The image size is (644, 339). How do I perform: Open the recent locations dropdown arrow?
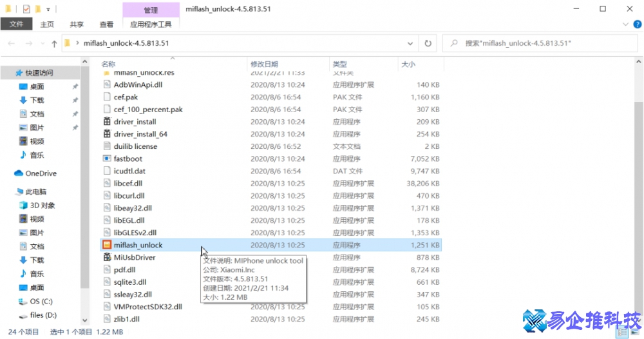pyautogui.click(x=43, y=44)
